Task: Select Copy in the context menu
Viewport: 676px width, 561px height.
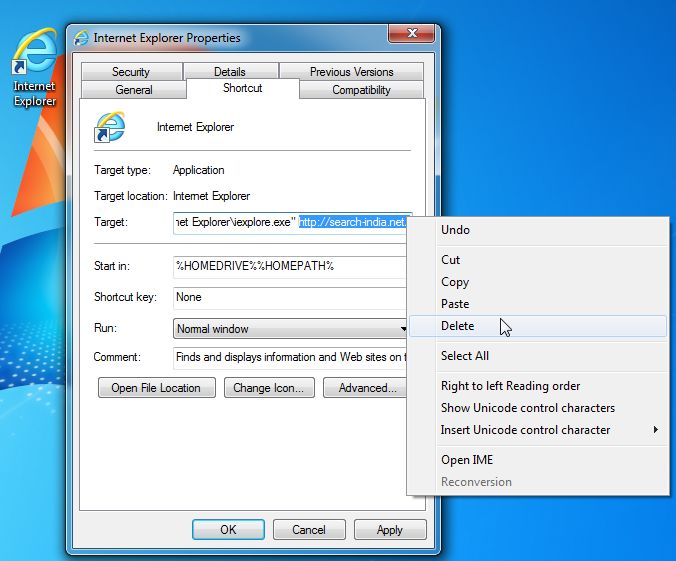Action: [538, 282]
